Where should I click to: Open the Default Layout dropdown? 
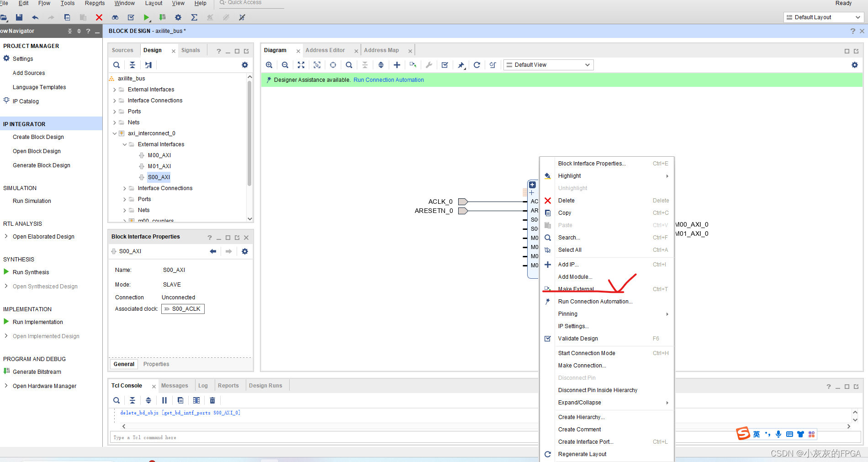(823, 17)
